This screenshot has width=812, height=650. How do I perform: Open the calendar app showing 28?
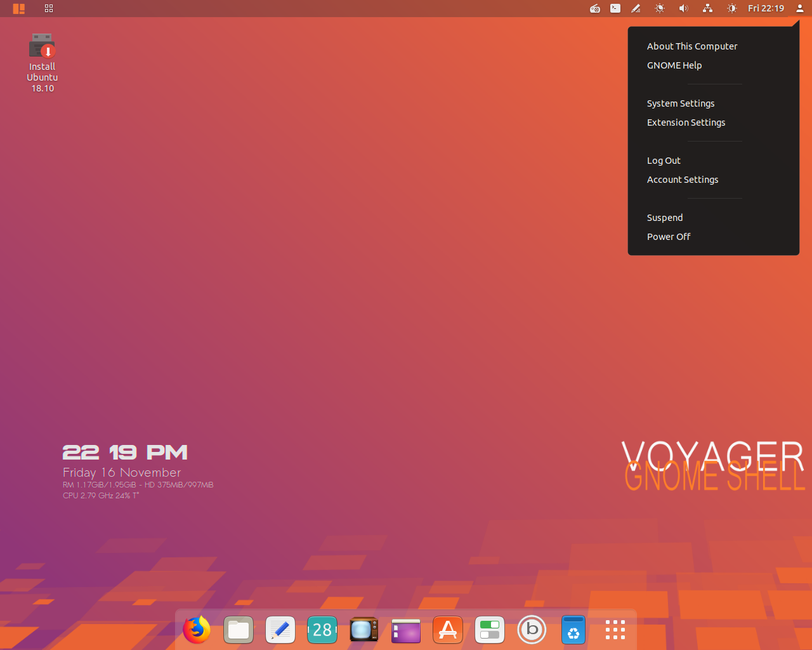(322, 630)
